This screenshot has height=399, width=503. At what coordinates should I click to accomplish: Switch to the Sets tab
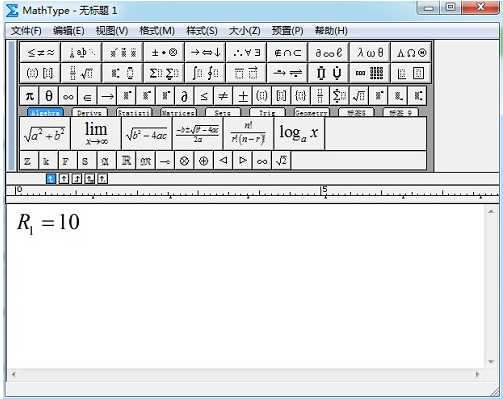tap(222, 112)
